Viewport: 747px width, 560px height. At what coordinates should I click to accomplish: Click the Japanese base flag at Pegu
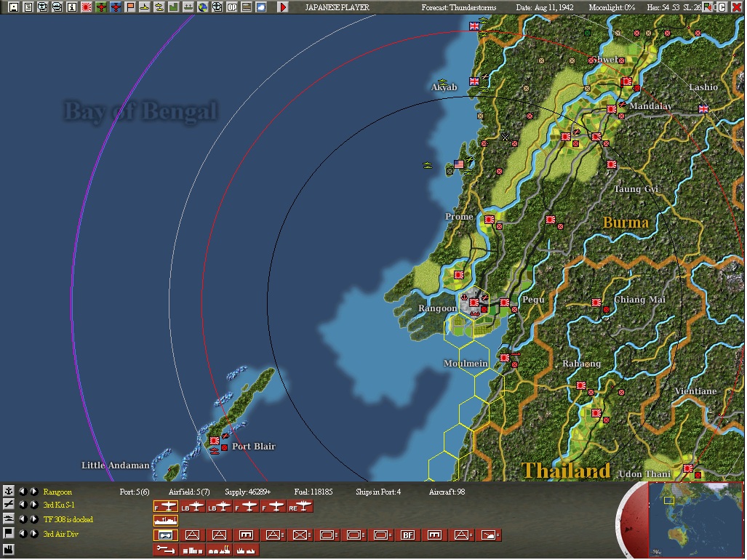(505, 302)
